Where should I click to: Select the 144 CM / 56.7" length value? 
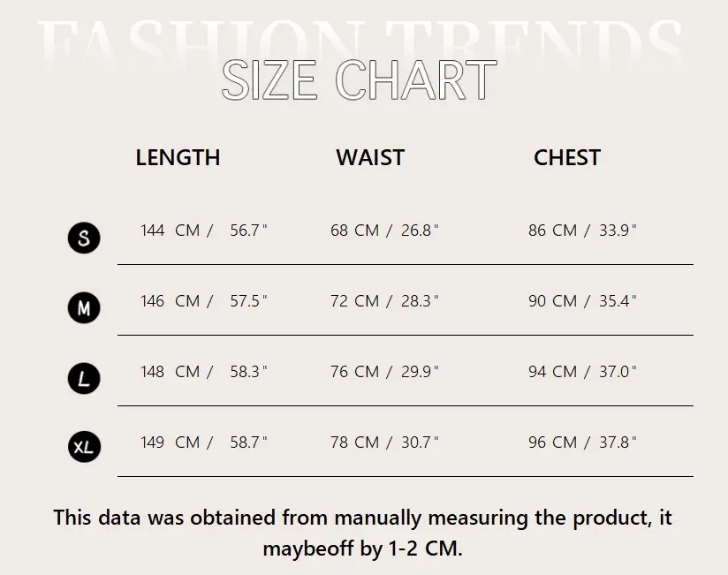(203, 231)
